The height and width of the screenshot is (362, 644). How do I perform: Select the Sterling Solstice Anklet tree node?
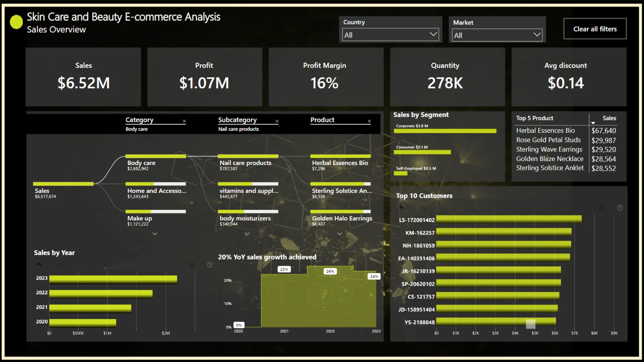(x=340, y=191)
